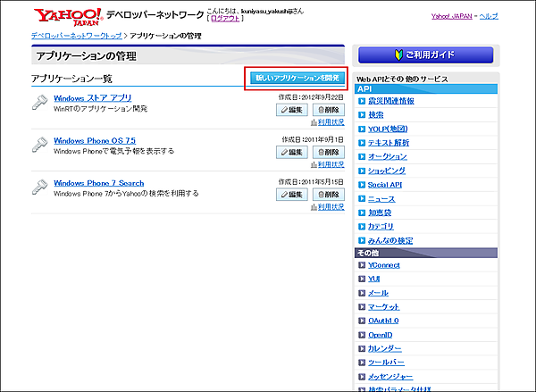Viewport: 536px width, 392px height.
Task: Click the gray arrow icon next to OpenID
Action: click(x=362, y=335)
